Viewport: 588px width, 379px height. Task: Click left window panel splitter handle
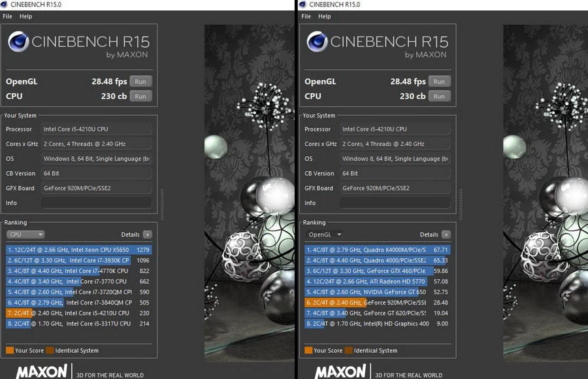(x=162, y=204)
